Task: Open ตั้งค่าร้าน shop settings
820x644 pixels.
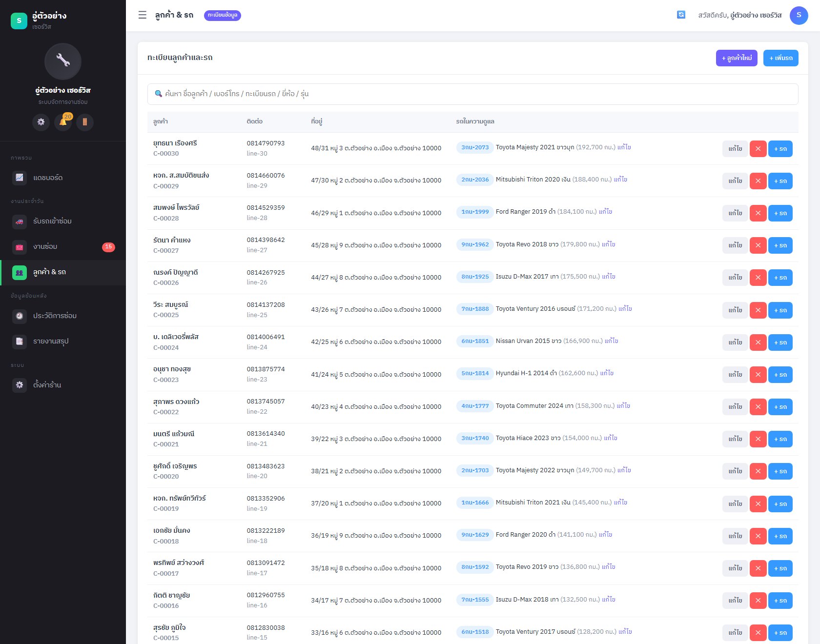Action: [63, 385]
